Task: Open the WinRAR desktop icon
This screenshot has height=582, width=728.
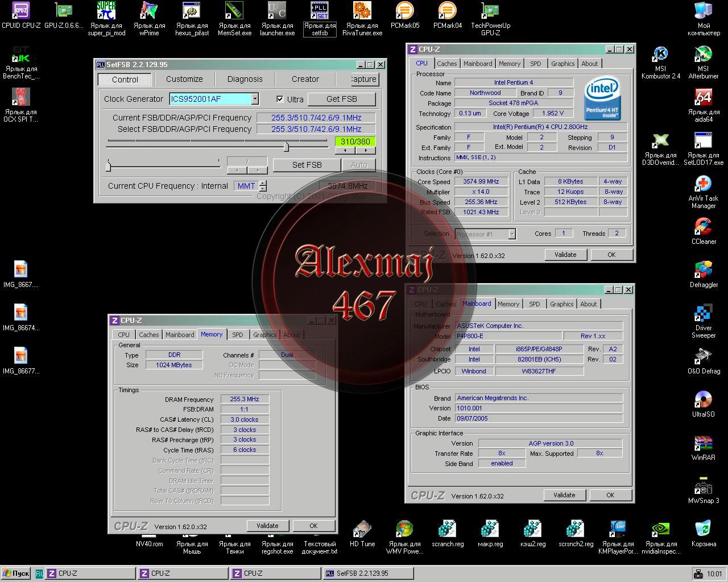Action: pos(704,443)
